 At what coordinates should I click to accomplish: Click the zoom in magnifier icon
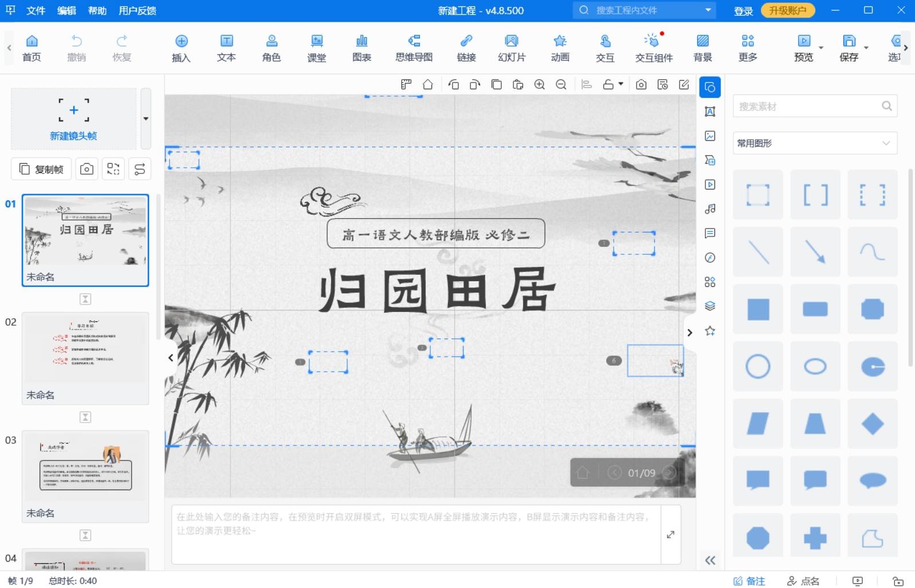click(x=539, y=85)
